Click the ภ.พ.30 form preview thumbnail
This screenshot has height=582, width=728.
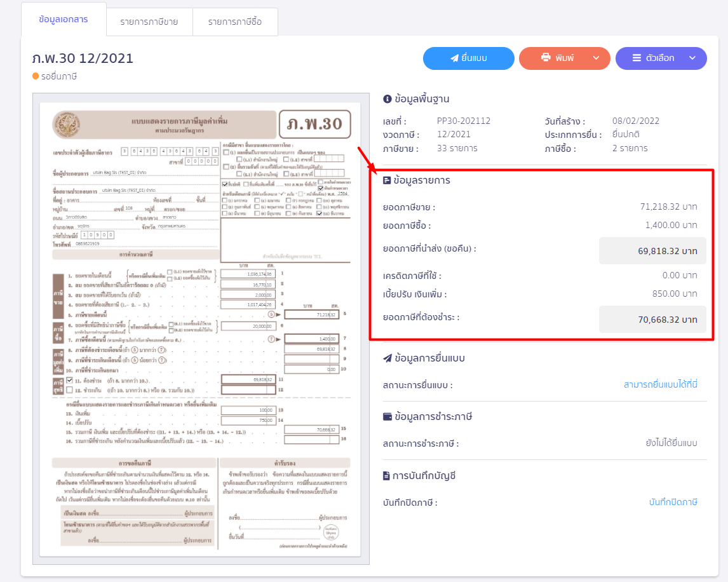pyautogui.click(x=201, y=329)
